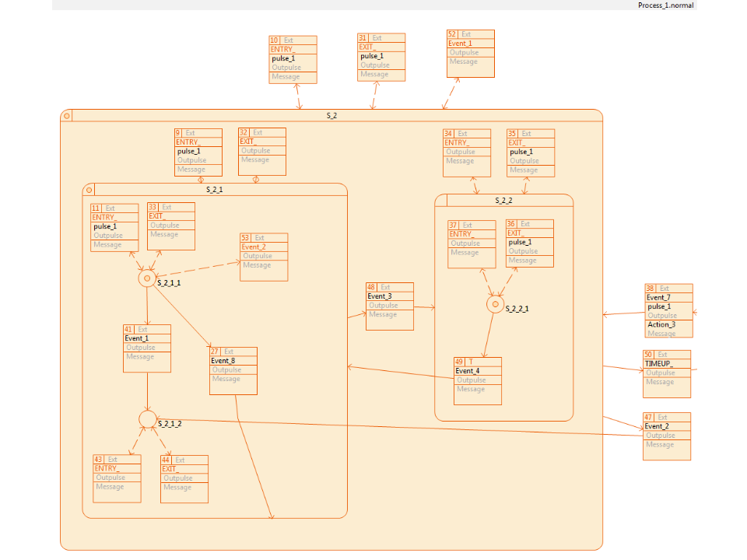The width and height of the screenshot is (747, 560).
Task: Click the S_2_1_1 initial state circle
Action: tap(147, 278)
